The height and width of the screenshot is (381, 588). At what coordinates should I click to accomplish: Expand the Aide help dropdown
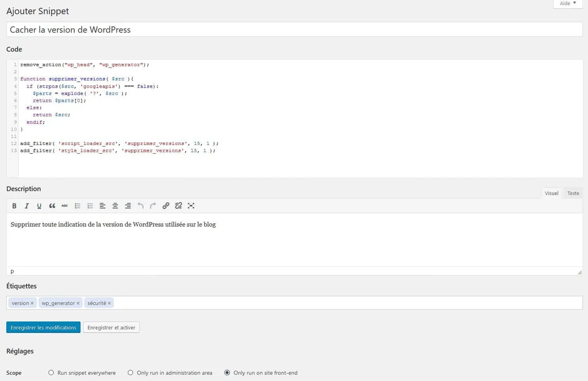click(568, 3)
